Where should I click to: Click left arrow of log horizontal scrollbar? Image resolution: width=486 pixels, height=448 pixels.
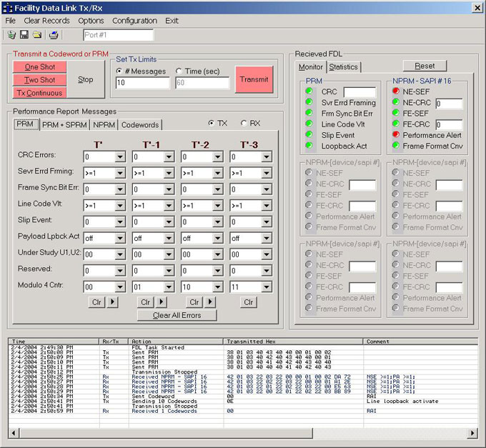[x=14, y=432]
